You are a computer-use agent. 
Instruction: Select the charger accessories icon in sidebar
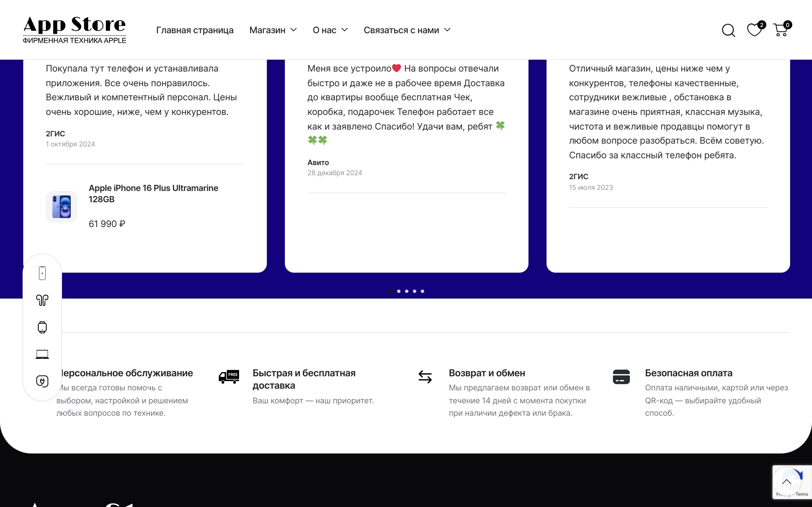click(42, 381)
